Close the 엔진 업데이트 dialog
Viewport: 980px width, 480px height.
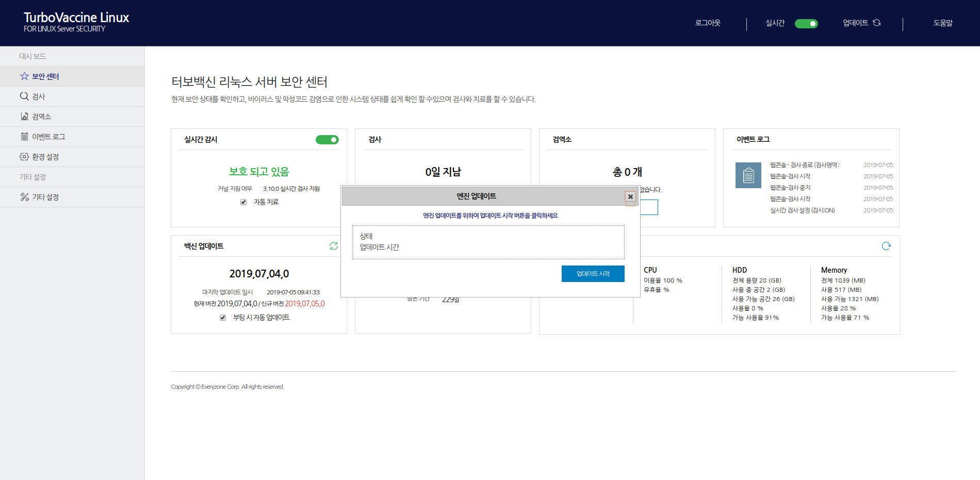click(630, 196)
